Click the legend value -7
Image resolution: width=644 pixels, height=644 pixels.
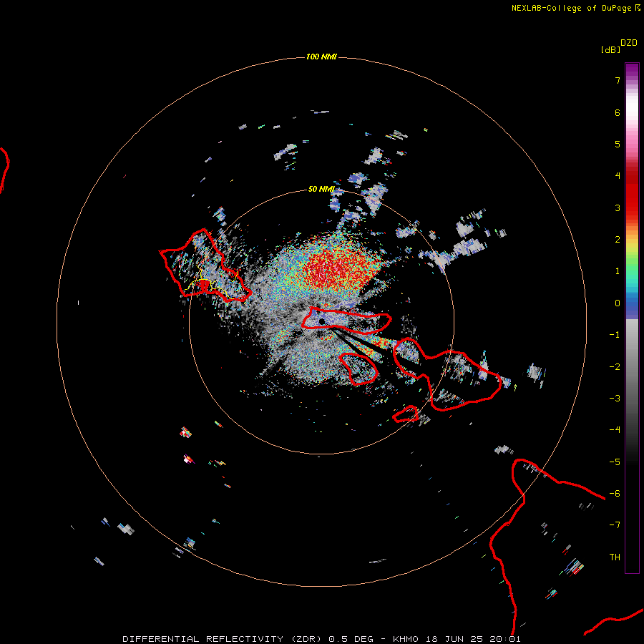click(615, 525)
